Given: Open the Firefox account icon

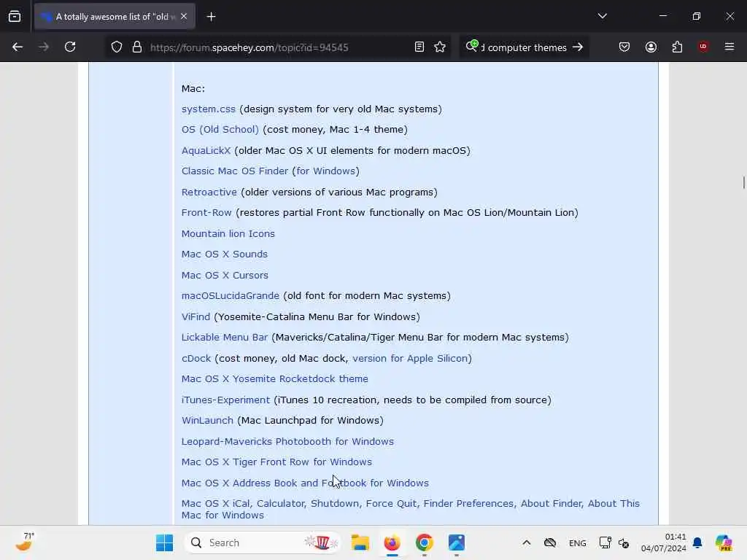Looking at the screenshot, I should point(651,47).
